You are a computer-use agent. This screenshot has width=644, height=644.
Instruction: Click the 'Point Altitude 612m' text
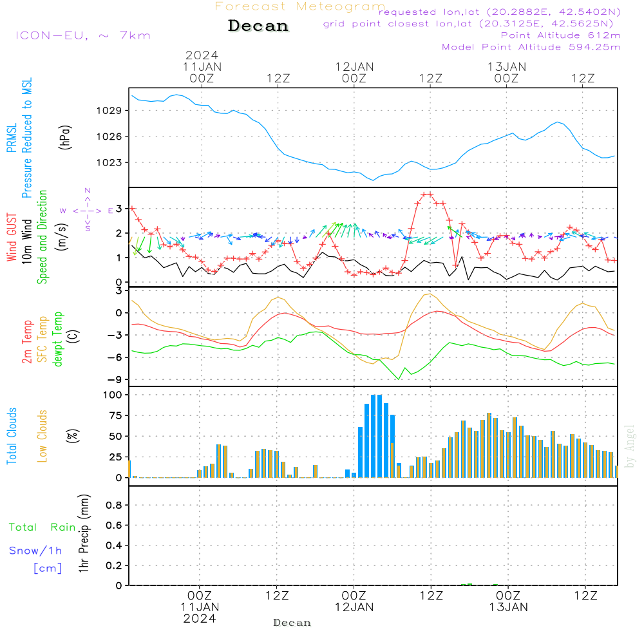pos(561,35)
